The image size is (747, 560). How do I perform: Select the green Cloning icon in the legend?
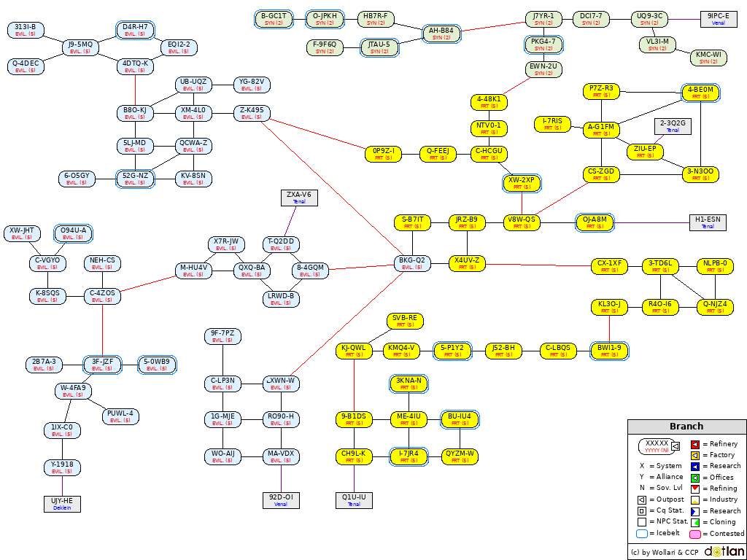(694, 522)
